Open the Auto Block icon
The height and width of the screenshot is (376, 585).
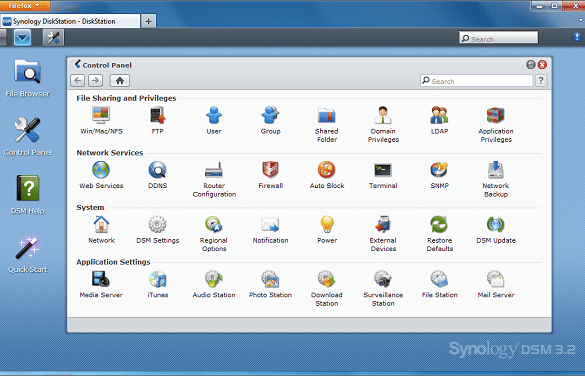tap(327, 170)
